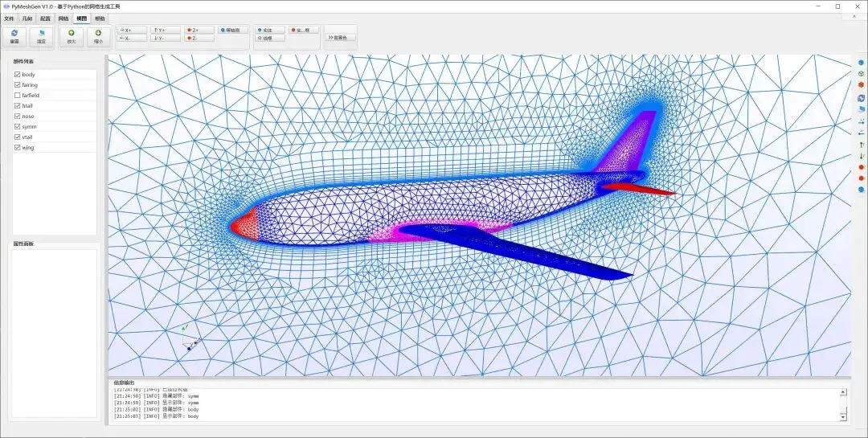Image resolution: width=868 pixels, height=438 pixels.
Task: Click the background color (背景色) button
Action: (x=341, y=38)
